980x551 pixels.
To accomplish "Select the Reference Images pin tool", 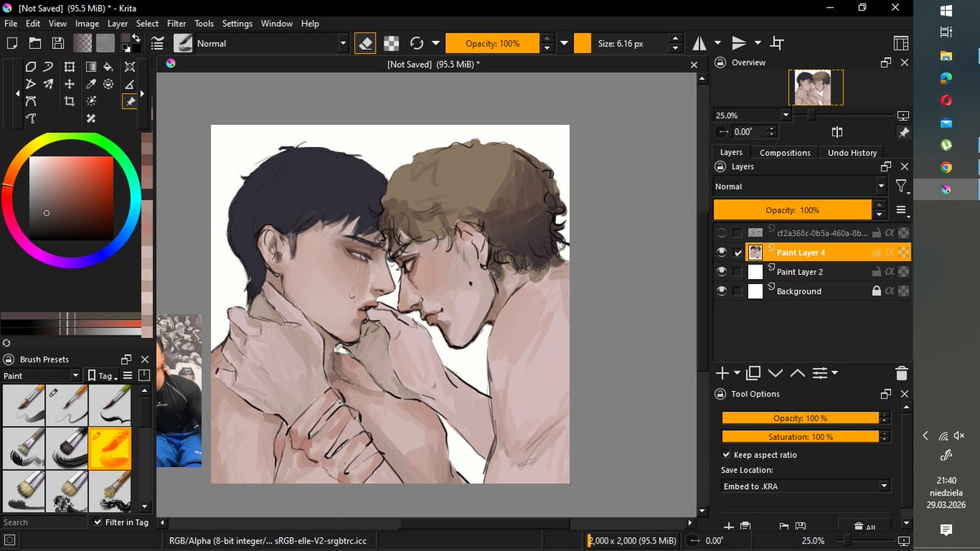I will coord(130,101).
